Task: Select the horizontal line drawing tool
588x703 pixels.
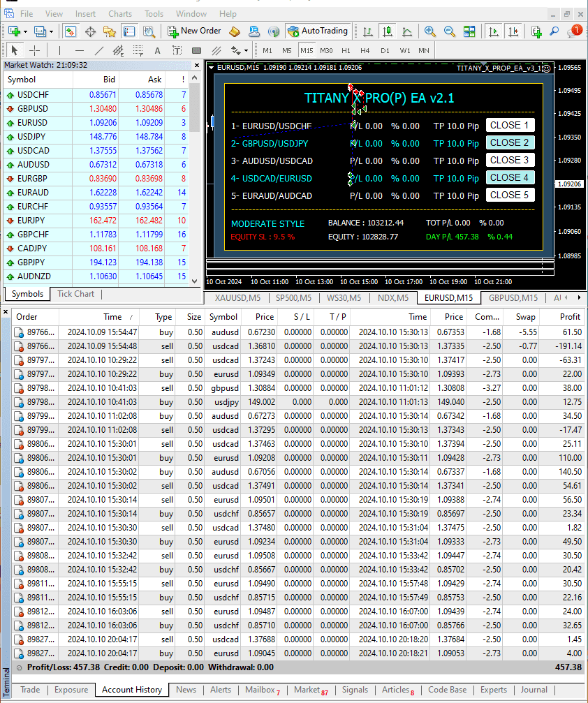Action: point(80,50)
